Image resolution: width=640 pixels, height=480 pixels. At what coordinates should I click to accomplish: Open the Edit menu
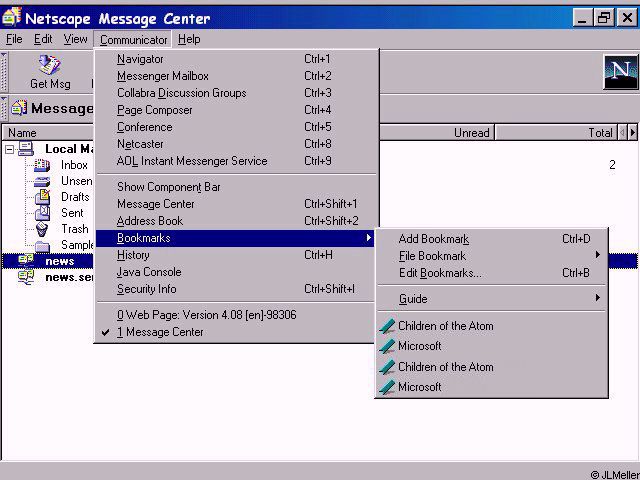[43, 39]
